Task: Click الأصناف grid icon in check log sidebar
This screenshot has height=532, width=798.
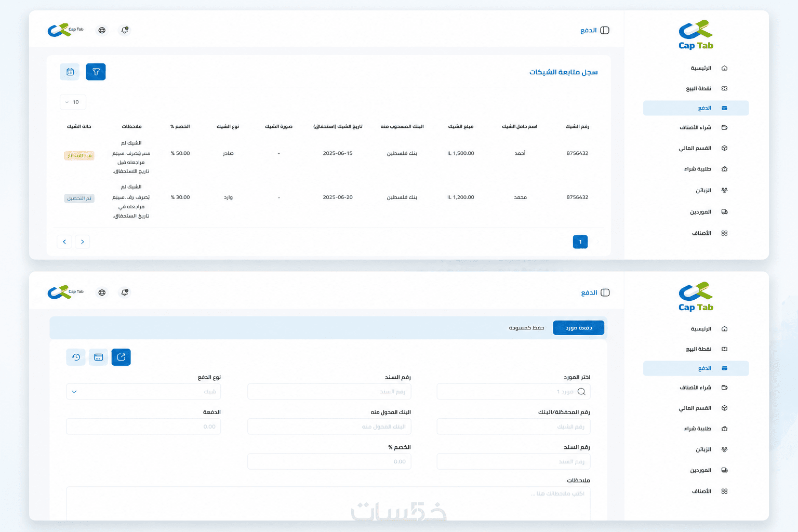Action: tap(725, 233)
